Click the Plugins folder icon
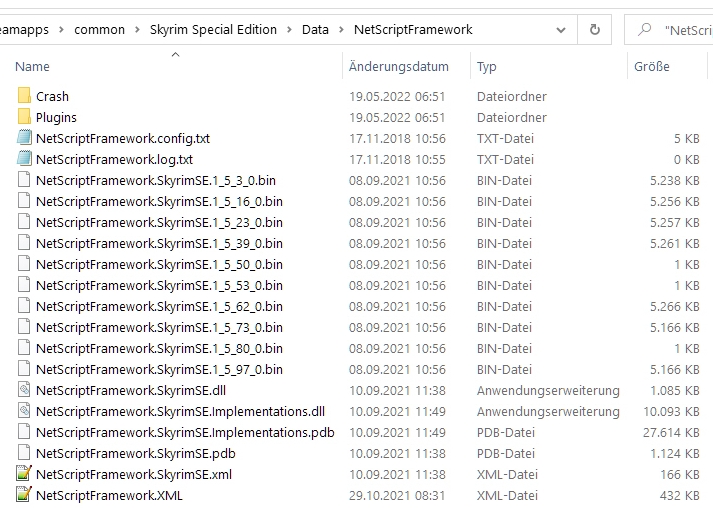The width and height of the screenshot is (713, 508). (25, 117)
